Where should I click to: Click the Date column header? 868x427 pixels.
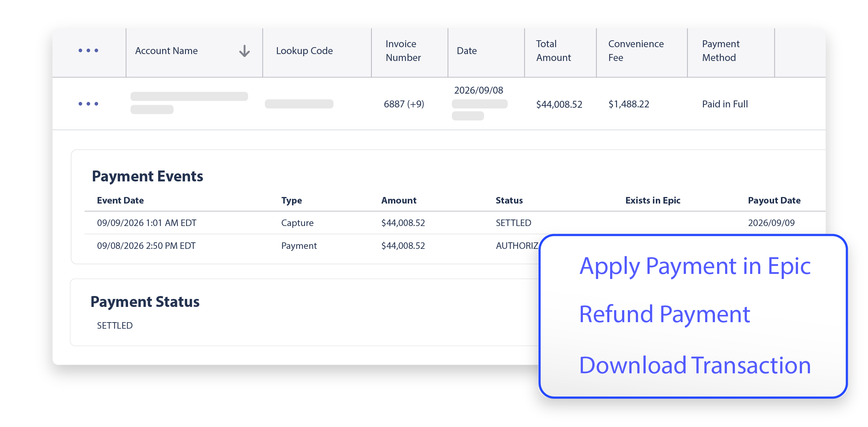point(466,51)
